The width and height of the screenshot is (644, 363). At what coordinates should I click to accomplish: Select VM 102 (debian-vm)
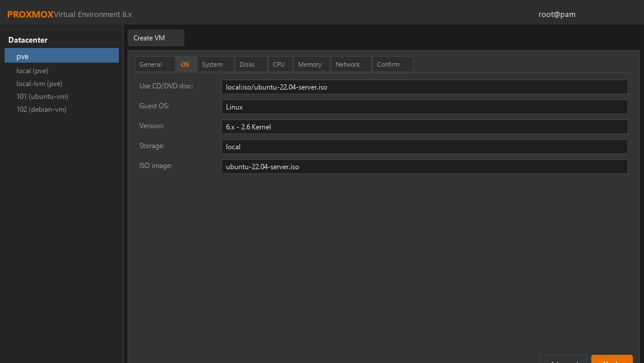pos(42,109)
